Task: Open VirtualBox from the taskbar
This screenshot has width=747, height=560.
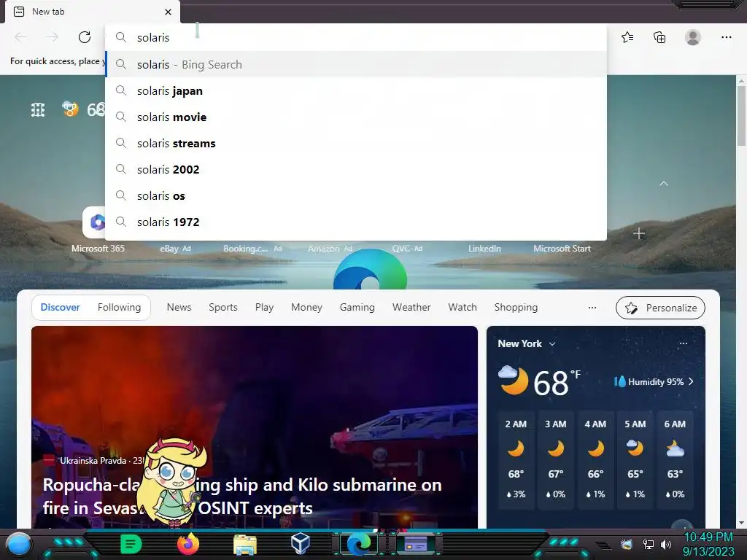Action: click(301, 543)
